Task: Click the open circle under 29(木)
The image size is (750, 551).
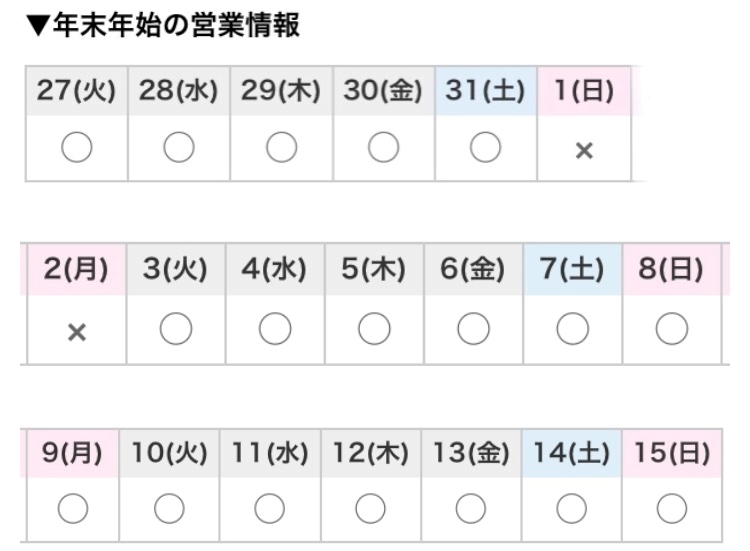Action: [281, 148]
